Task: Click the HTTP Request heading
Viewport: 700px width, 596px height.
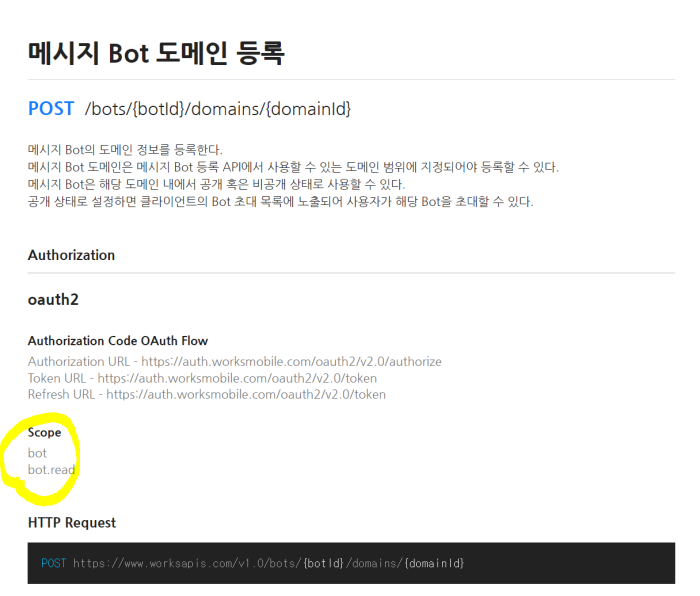Action: 72,522
